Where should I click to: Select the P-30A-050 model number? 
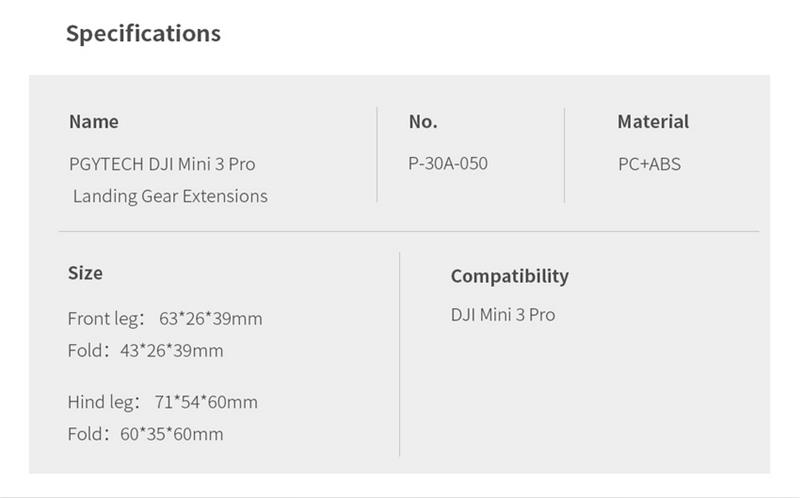pyautogui.click(x=448, y=163)
